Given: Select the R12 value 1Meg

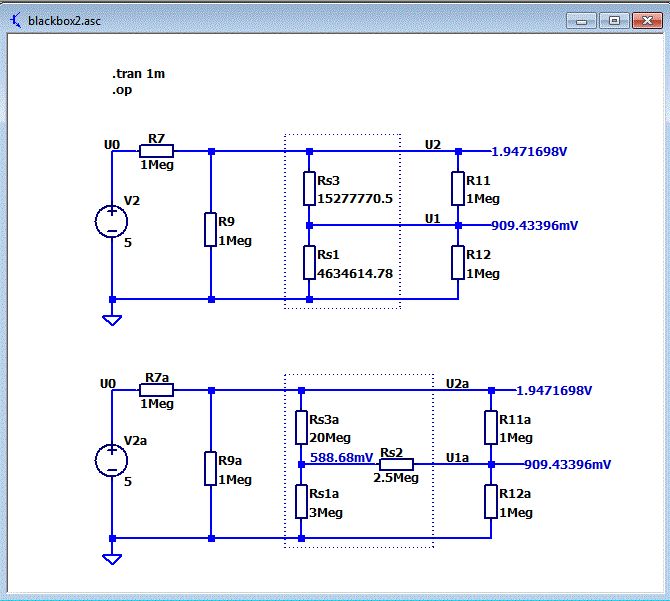Looking at the screenshot, I should tap(483, 274).
